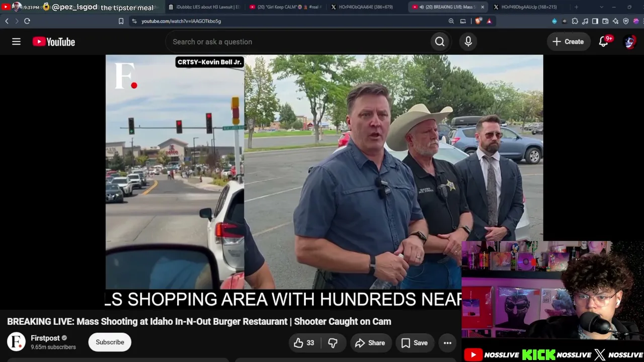Switch to 'Girl Keep CALM' tab
Image resolution: width=644 pixels, height=362 pixels.
(286, 7)
